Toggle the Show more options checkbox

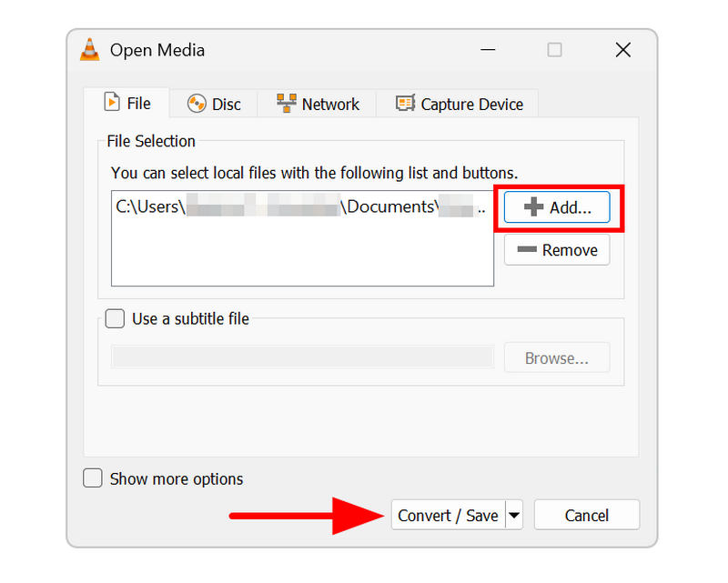click(93, 478)
